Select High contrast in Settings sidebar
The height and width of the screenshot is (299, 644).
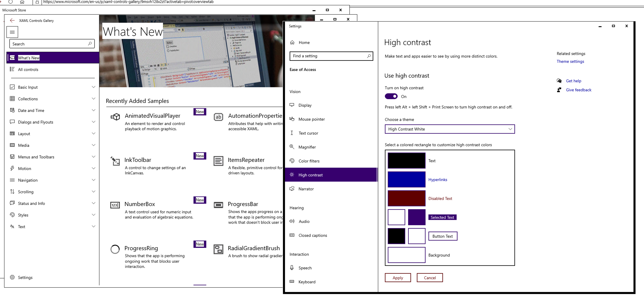click(x=310, y=175)
